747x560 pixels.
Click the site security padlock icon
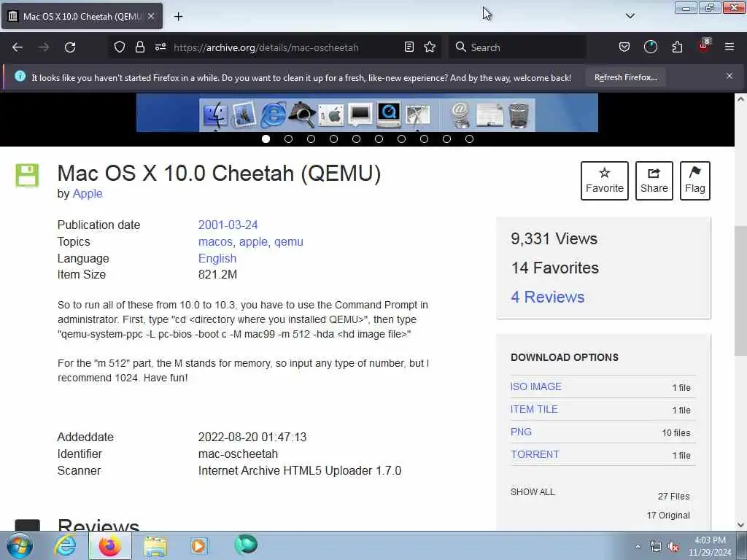tap(139, 47)
